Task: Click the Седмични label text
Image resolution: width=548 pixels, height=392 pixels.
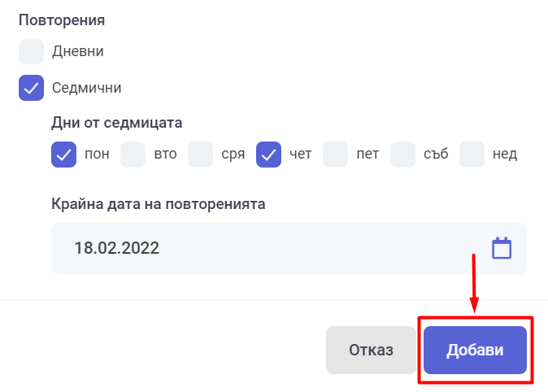Action: [87, 88]
